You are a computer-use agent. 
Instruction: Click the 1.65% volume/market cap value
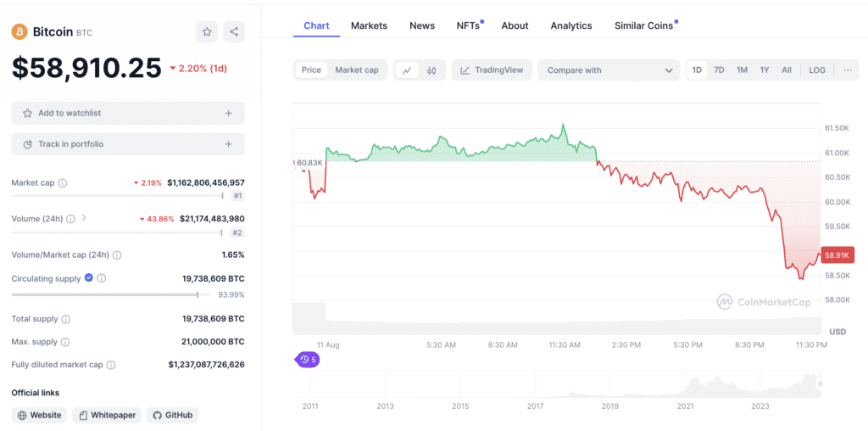234,255
